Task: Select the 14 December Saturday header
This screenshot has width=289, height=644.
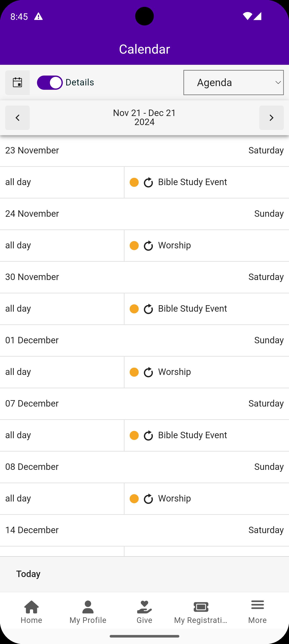Action: click(144, 530)
